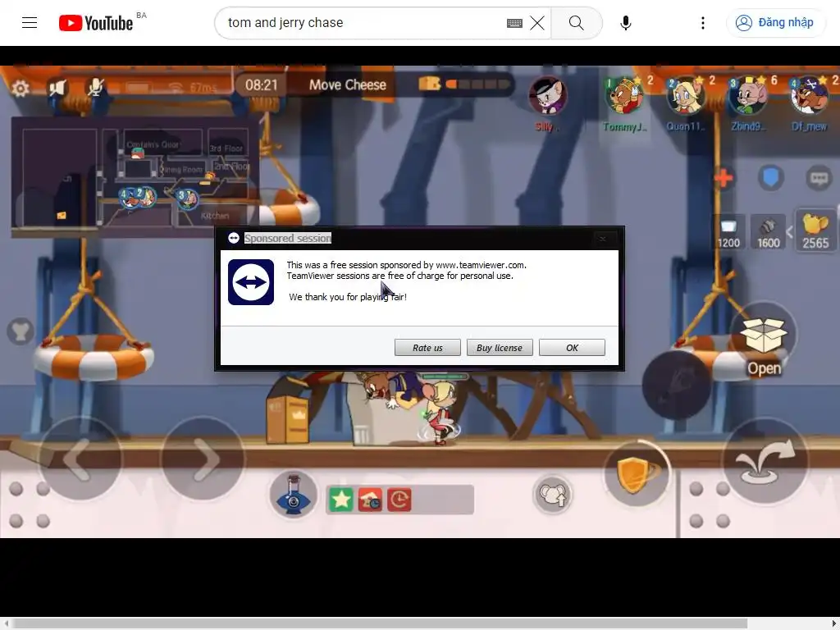
Task: Click the Move Cheese objective label
Action: (x=347, y=84)
